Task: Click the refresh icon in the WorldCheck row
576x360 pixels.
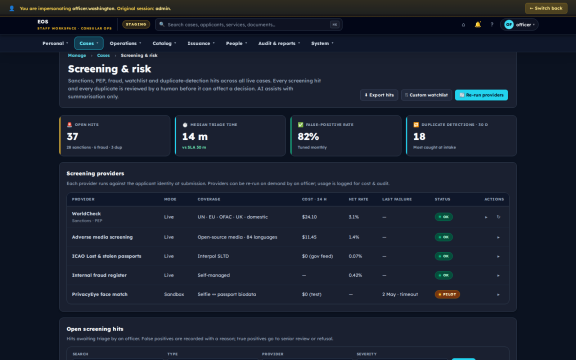Action: pos(498,217)
